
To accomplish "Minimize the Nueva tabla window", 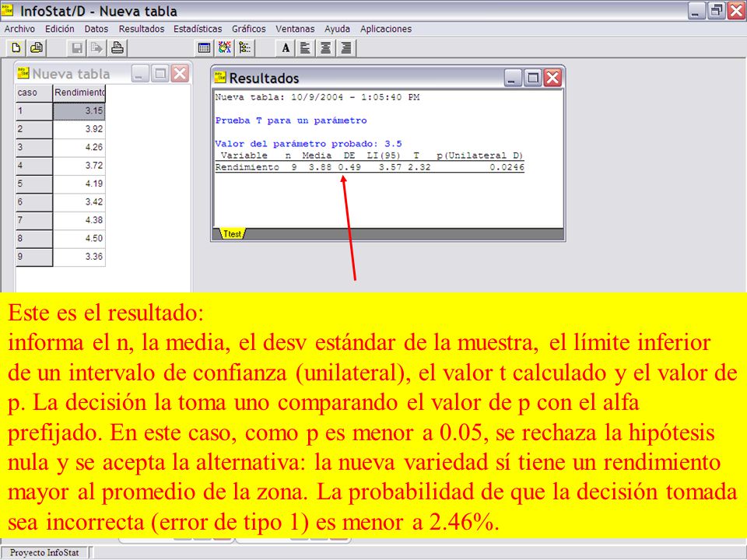I will point(140,74).
